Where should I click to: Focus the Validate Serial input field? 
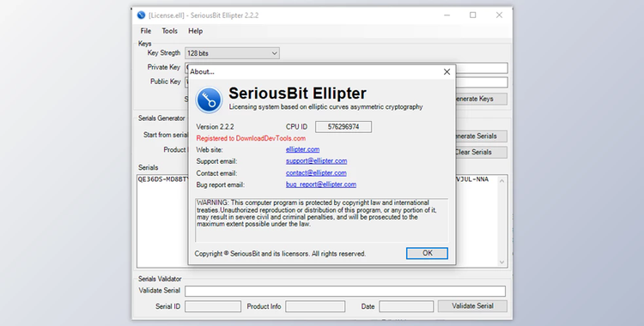tap(345, 291)
